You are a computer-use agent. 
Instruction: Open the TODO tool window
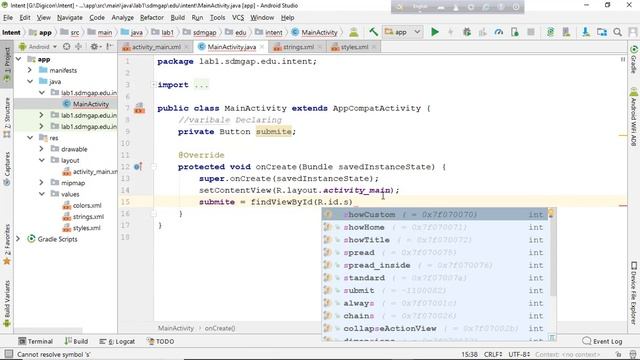(160, 341)
